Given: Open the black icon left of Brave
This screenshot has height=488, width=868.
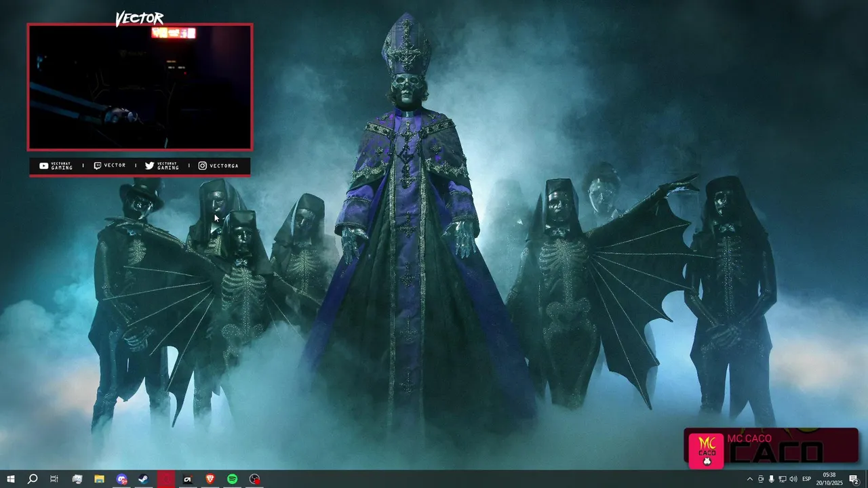Looking at the screenshot, I should (188, 479).
